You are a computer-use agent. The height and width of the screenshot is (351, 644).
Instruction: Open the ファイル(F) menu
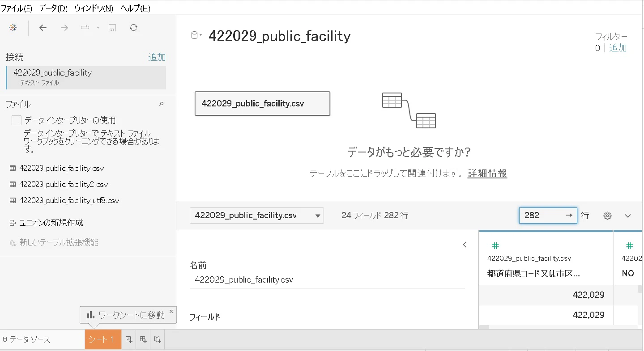17,8
